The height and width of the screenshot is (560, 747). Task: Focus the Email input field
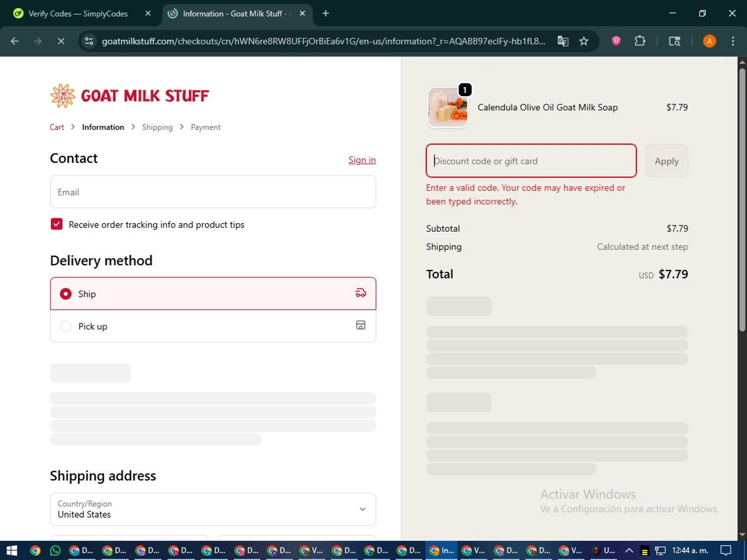pyautogui.click(x=213, y=192)
